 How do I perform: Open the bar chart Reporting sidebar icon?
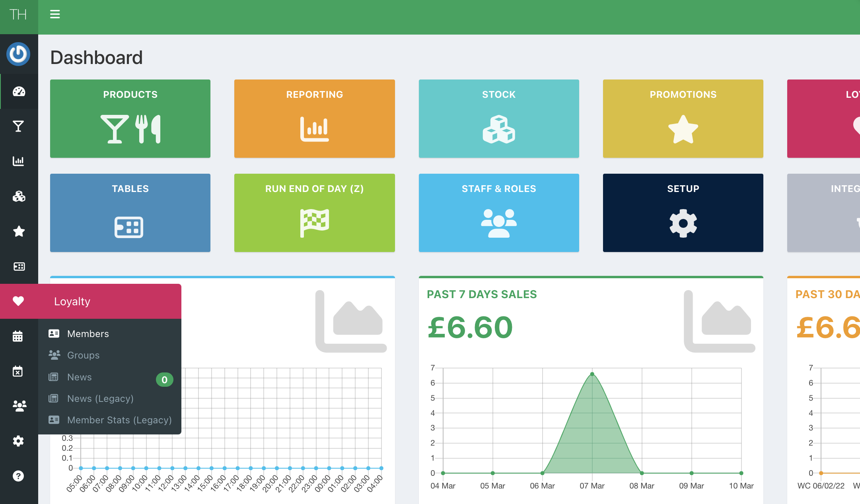(19, 161)
